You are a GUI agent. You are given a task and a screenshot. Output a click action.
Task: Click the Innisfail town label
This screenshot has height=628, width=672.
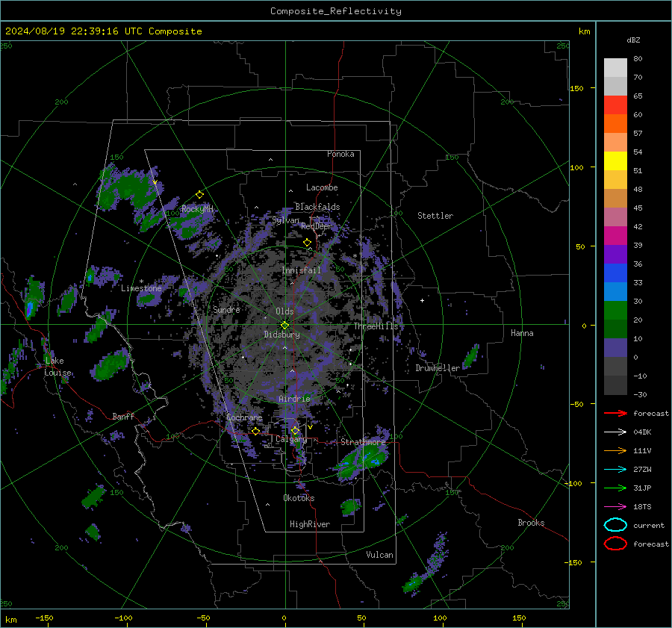[x=301, y=270]
